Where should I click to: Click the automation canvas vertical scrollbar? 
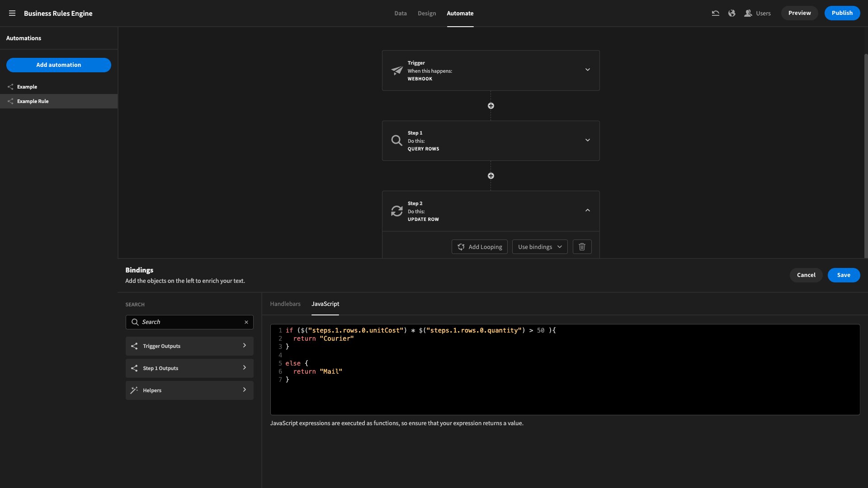click(865, 156)
